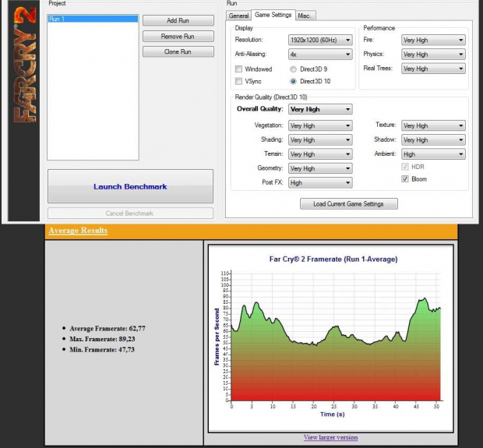This screenshot has width=483, height=448.
Task: Click the Remove Run button
Action: click(x=178, y=37)
